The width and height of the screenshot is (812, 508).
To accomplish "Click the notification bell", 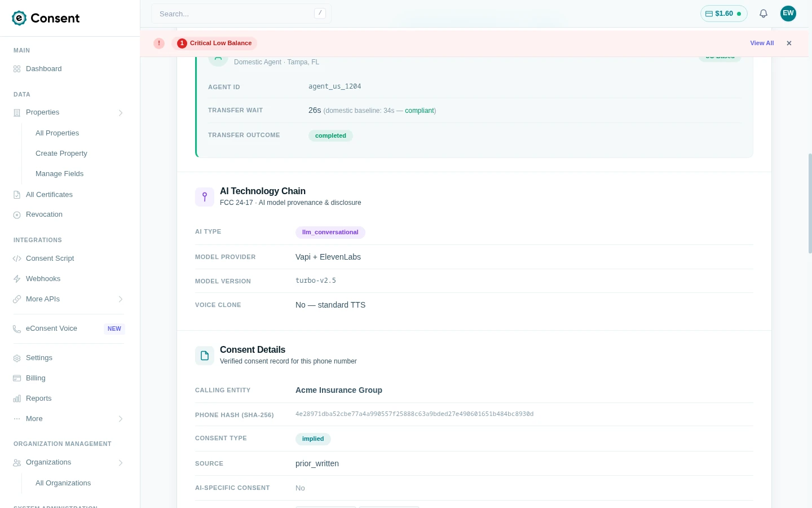I will (x=764, y=14).
